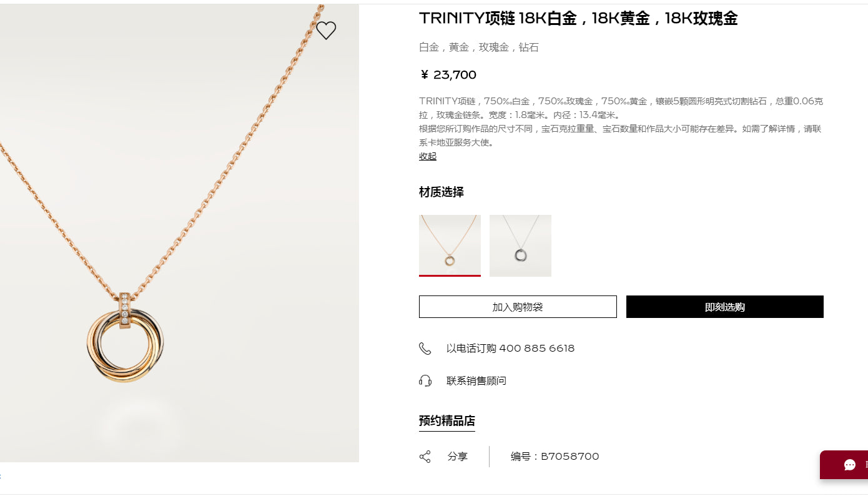This screenshot has height=496, width=868.
Task: Select the rose gold chain material thumbnail
Action: 450,246
